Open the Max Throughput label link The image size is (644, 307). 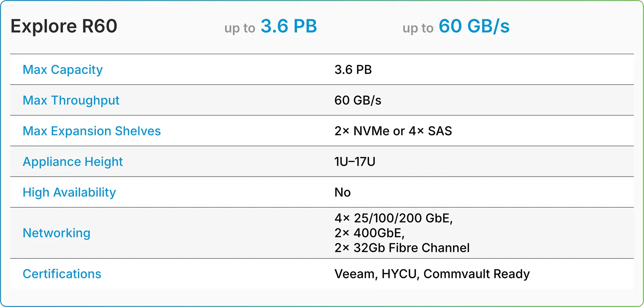(71, 100)
